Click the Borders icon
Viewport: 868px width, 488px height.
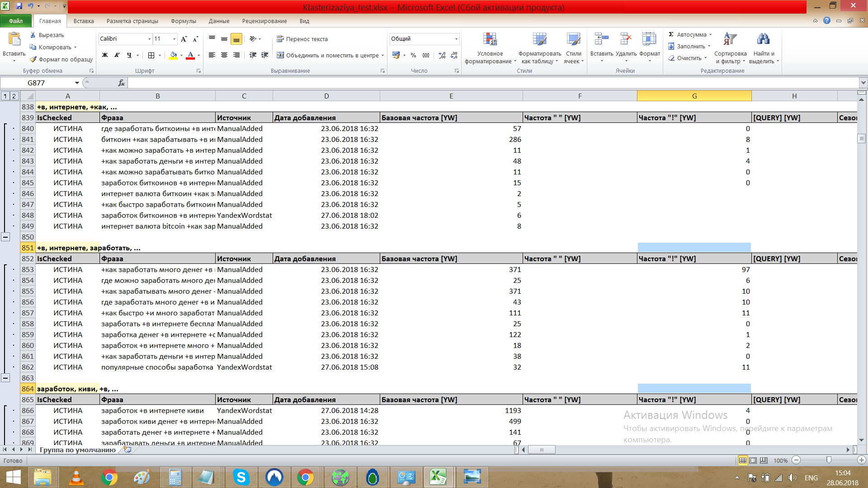151,55
